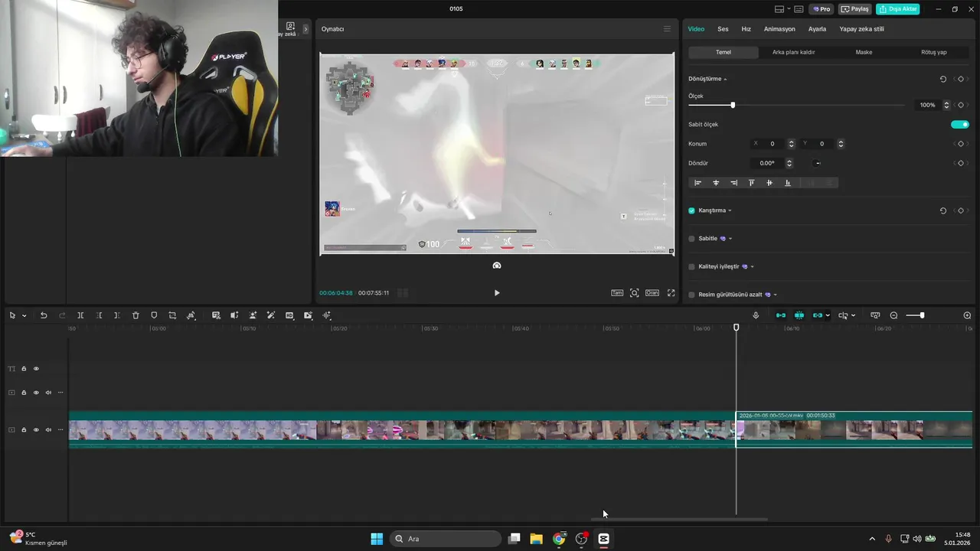Toggle auto snapping in timeline
Screen dimensions: 980x551
click(x=799, y=315)
